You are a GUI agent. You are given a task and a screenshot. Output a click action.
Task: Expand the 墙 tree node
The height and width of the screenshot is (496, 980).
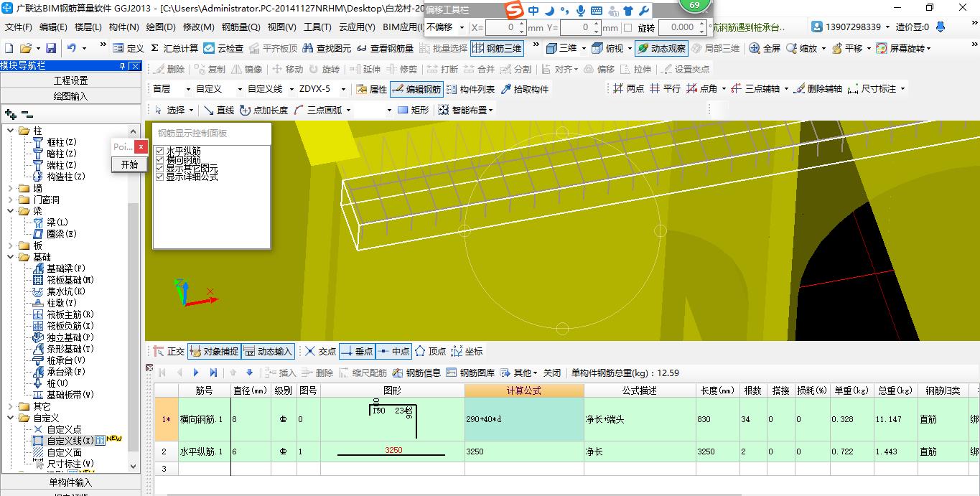11,188
